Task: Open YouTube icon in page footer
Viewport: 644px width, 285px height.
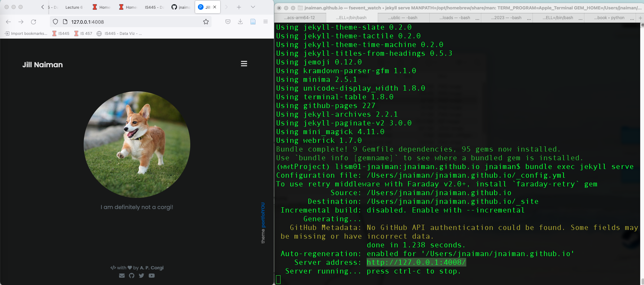Action: (152, 276)
